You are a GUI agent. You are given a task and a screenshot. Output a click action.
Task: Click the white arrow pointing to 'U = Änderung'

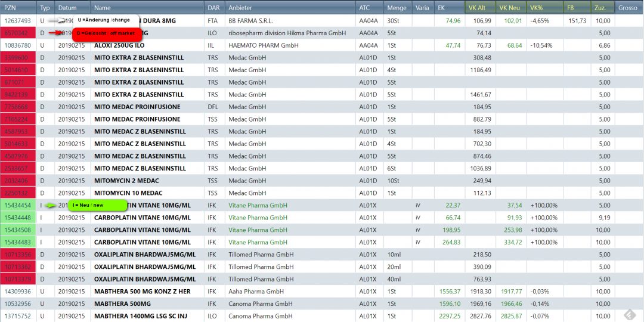(x=58, y=20)
